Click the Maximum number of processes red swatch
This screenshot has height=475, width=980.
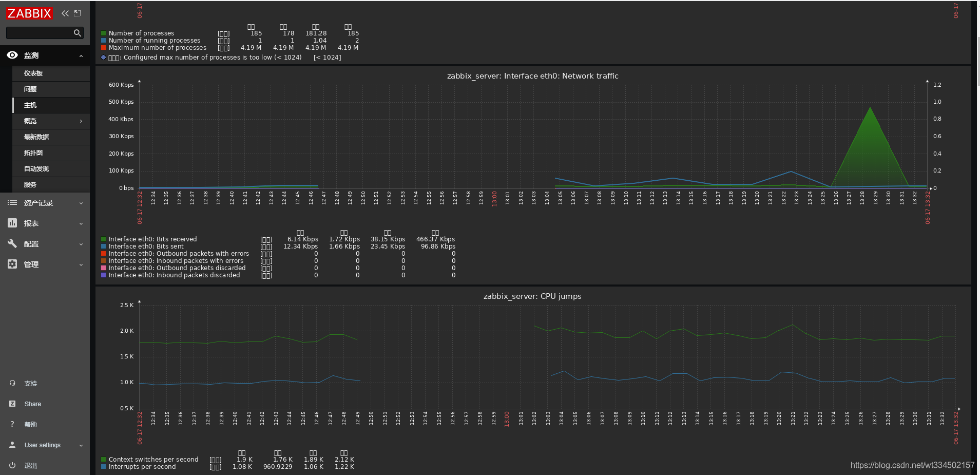[x=104, y=48]
